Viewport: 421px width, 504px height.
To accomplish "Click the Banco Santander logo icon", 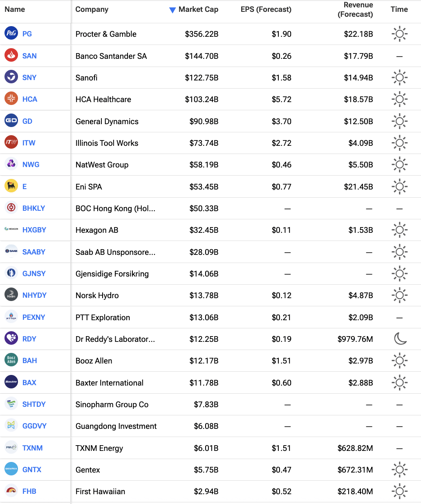I will [x=11, y=56].
